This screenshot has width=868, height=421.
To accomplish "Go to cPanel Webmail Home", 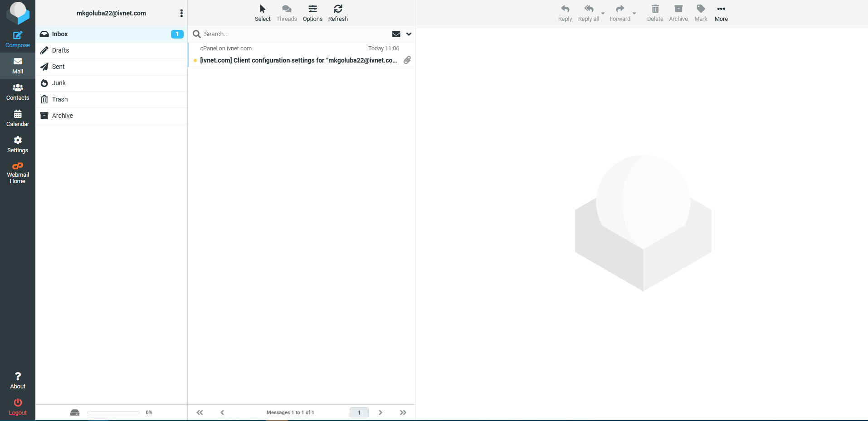I will pyautogui.click(x=18, y=173).
